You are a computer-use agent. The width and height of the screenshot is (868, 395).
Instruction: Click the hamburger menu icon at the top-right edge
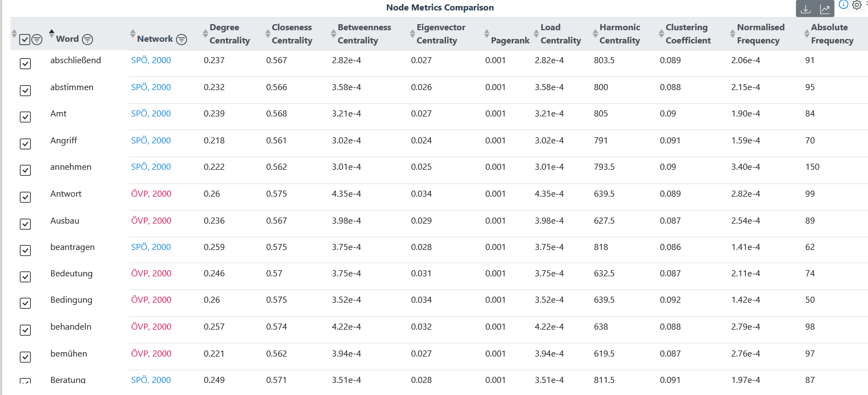866,4
